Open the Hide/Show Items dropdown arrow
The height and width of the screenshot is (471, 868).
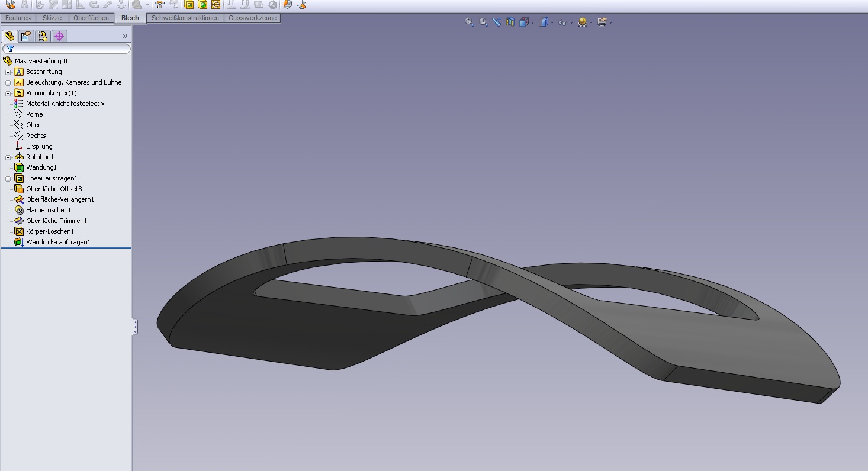point(571,22)
